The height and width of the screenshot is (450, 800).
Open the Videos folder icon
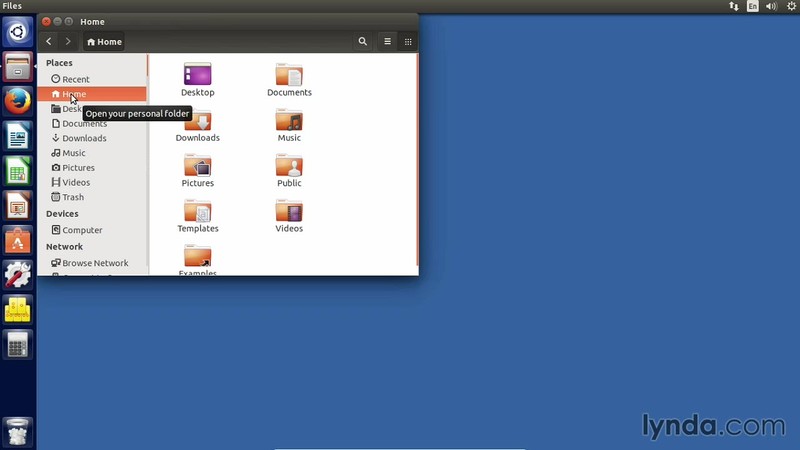289,211
